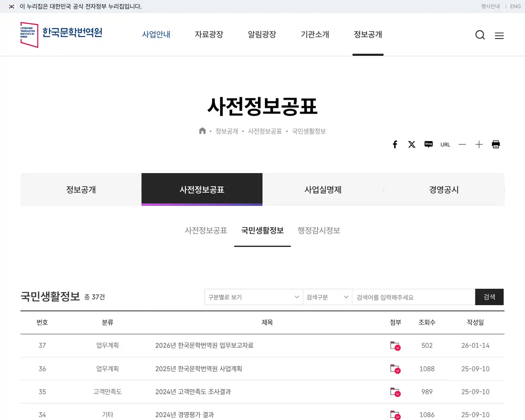Open 자료광장 main menu
This screenshot has height=420, width=525.
pyautogui.click(x=209, y=34)
